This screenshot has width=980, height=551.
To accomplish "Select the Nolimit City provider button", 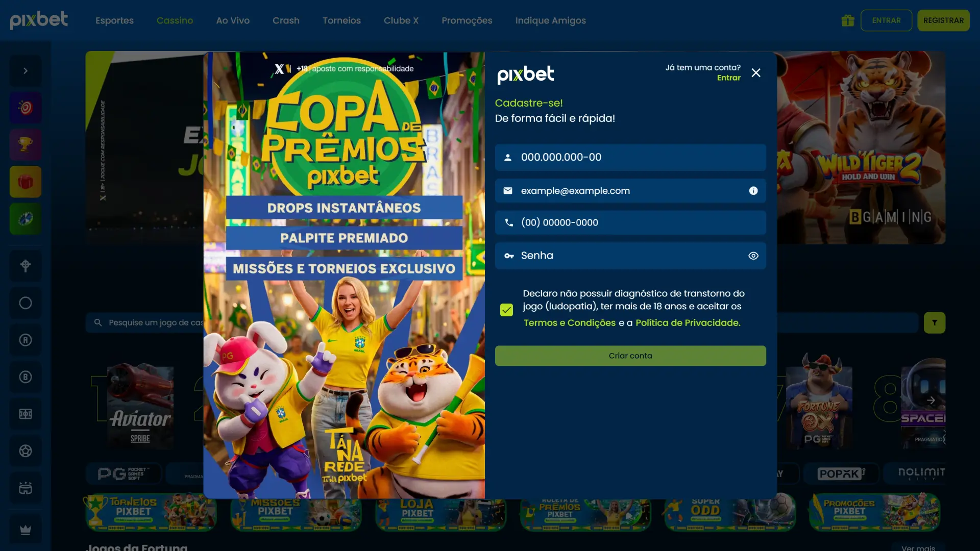I will click(x=915, y=474).
